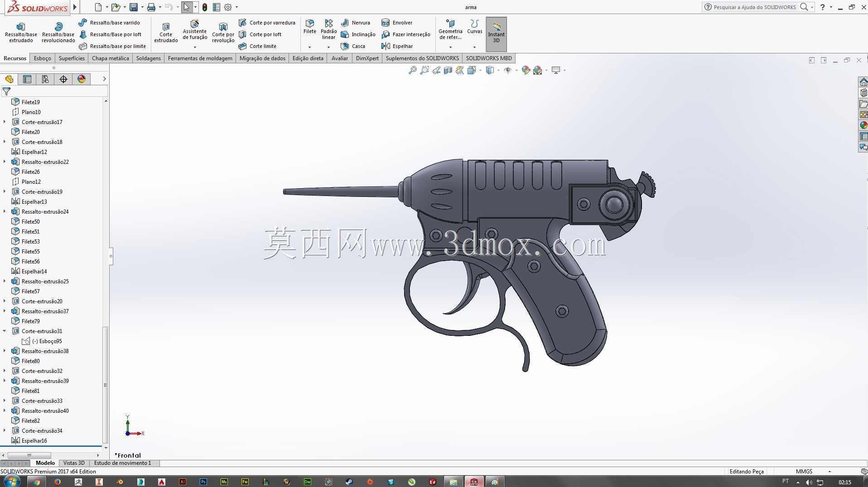868x487 pixels.
Task: Click the traffic-light rebuild icon
Action: (205, 7)
